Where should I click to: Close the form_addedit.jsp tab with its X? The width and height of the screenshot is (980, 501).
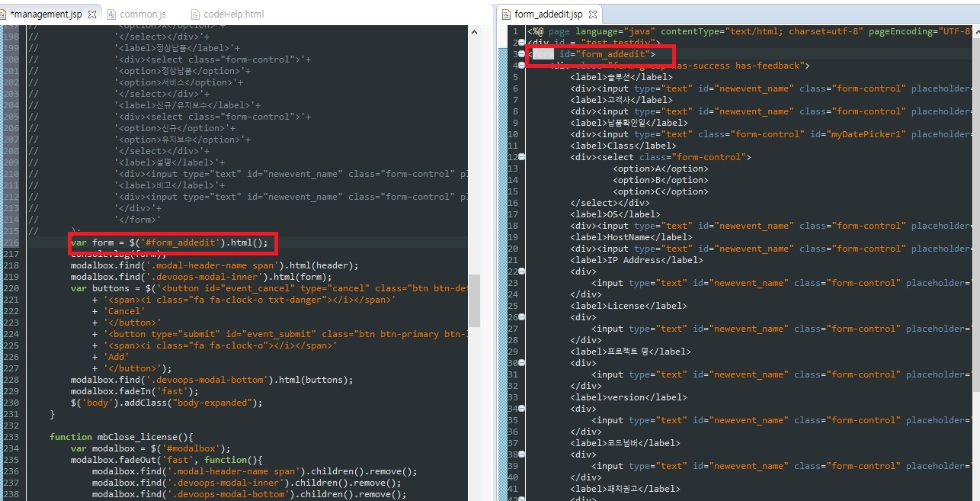(x=592, y=14)
